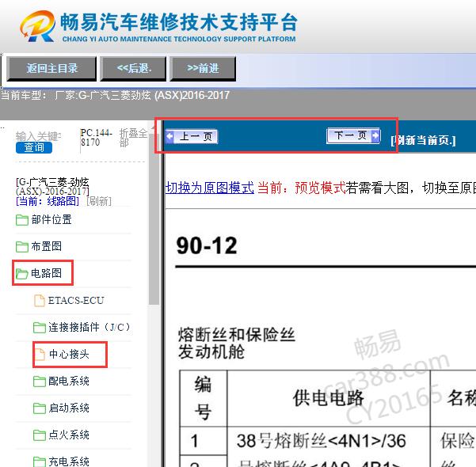Viewport: 476px width, 467px height.
Task: Click folder icon beside 部件位置
Action: pos(22,220)
